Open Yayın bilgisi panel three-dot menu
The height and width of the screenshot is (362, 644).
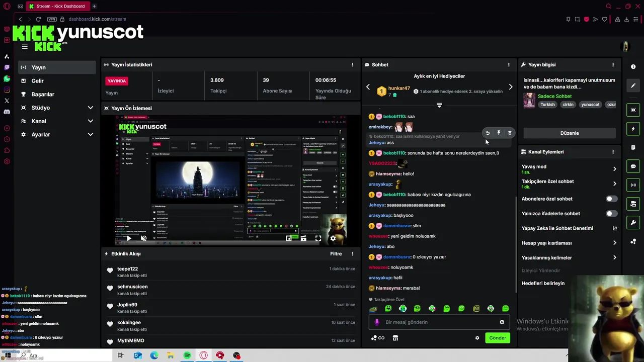[613, 65]
